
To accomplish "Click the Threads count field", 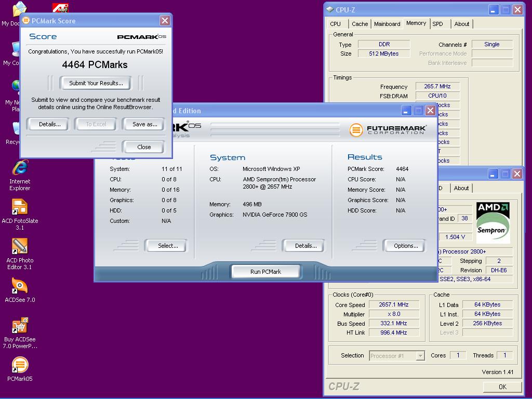I will coord(505,355).
